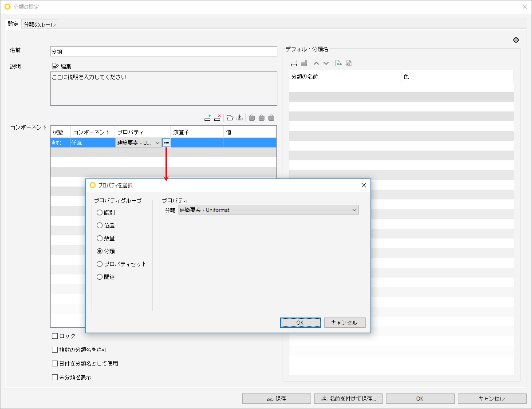Click the 値 column header
Screen dimensions: 532x409
click(x=250, y=132)
